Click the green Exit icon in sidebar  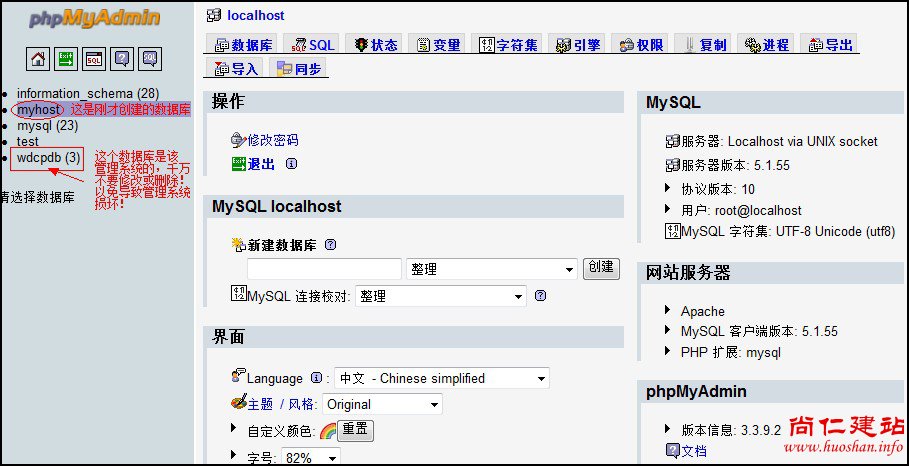[x=66, y=59]
